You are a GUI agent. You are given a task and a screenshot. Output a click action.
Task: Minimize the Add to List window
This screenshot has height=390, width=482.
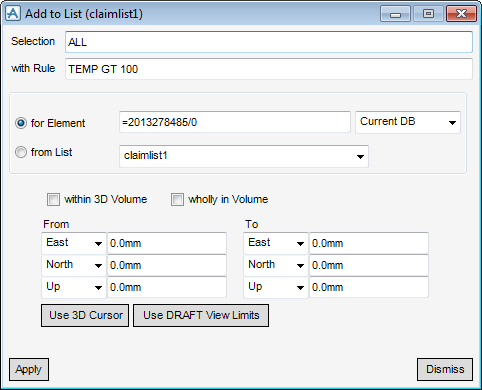[395, 14]
